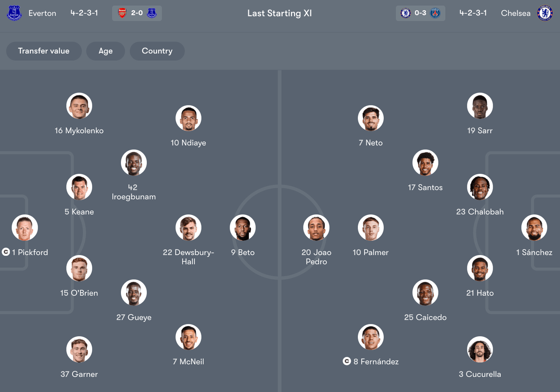
Task: Enable the Age filter chip
Action: (x=105, y=51)
